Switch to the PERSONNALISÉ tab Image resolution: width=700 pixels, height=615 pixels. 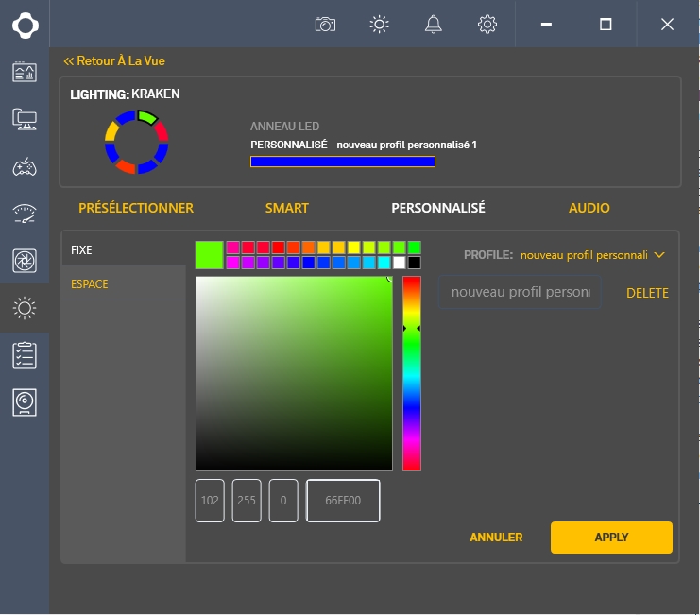438,208
